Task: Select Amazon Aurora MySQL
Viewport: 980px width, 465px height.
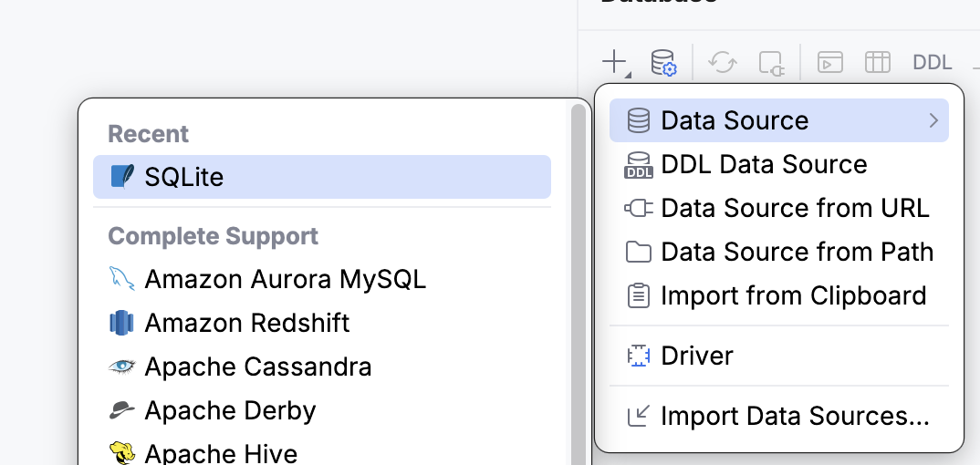Action: [322, 279]
